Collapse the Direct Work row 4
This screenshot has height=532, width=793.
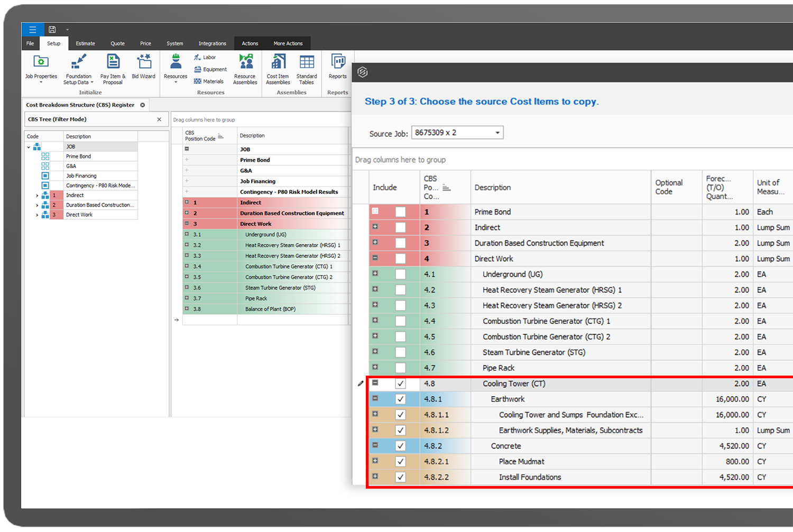tap(375, 258)
